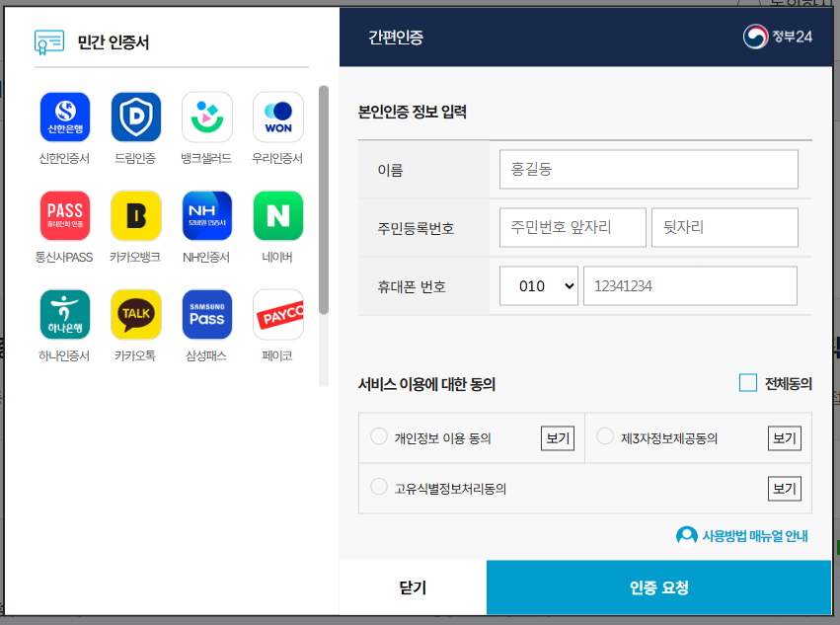The image size is (840, 625).
Task: Select the NH인증서 icon
Action: pyautogui.click(x=207, y=215)
